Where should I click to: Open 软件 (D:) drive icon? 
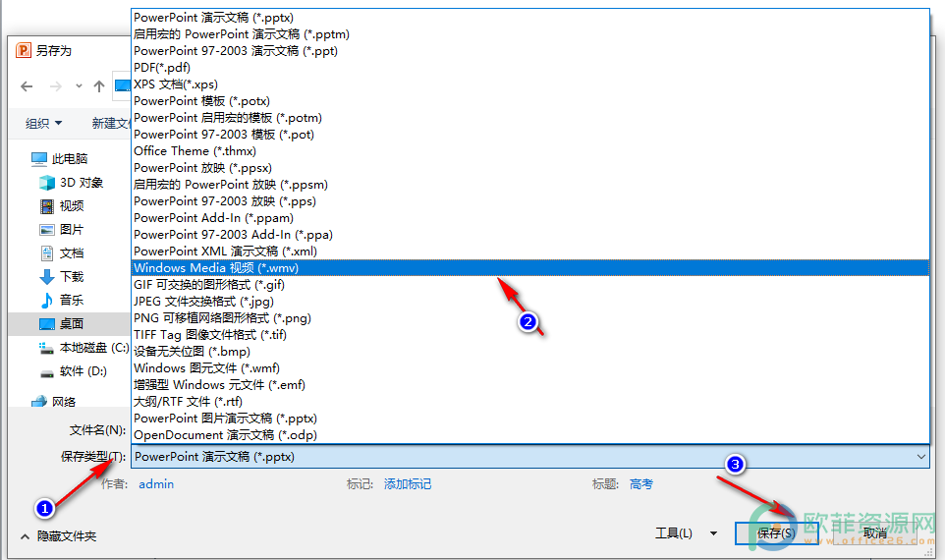tap(47, 372)
